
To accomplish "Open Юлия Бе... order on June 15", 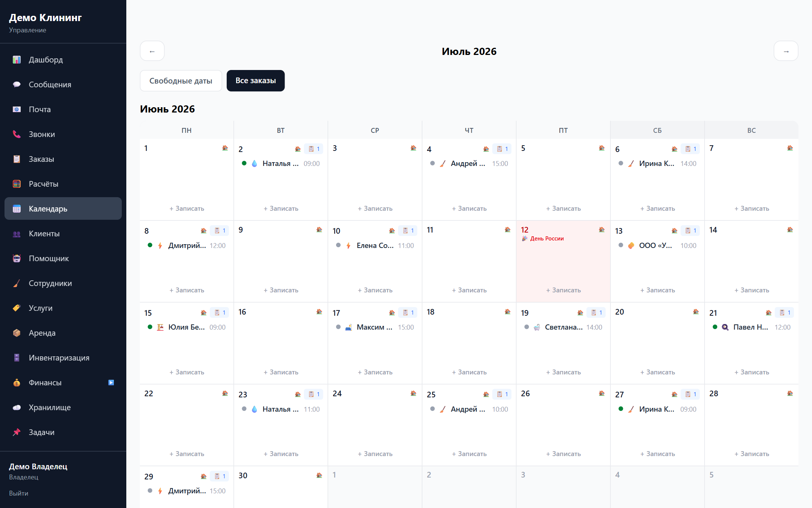I will (187, 327).
